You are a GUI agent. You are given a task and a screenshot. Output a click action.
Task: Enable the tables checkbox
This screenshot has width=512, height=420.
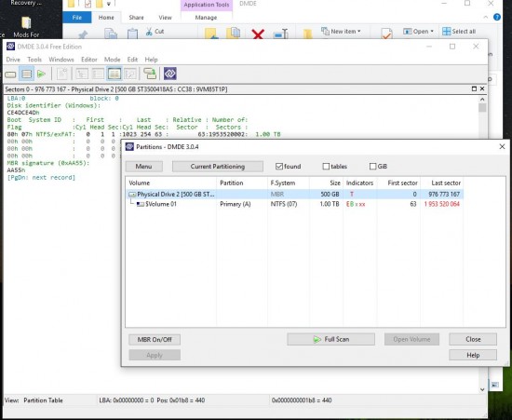tap(326, 167)
